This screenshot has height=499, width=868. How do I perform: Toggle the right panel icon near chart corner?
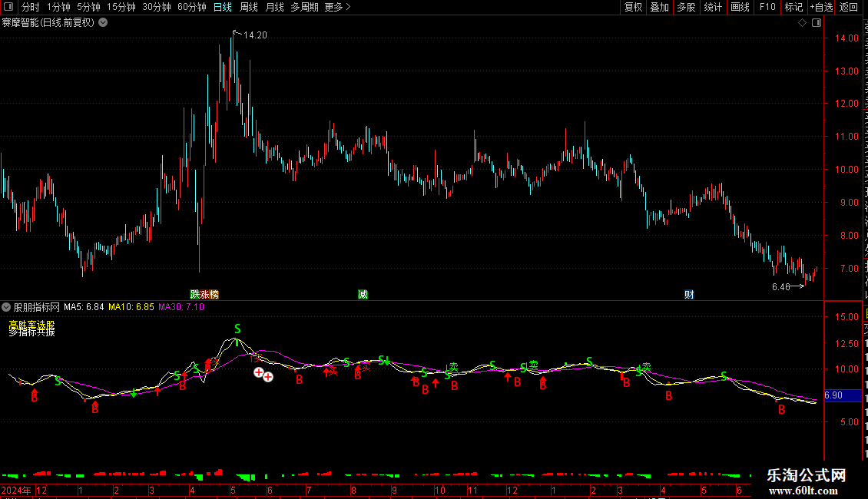[817, 23]
